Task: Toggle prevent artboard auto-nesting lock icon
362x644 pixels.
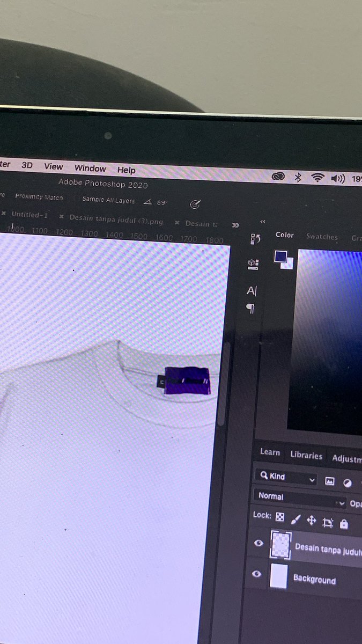Action: [x=328, y=523]
